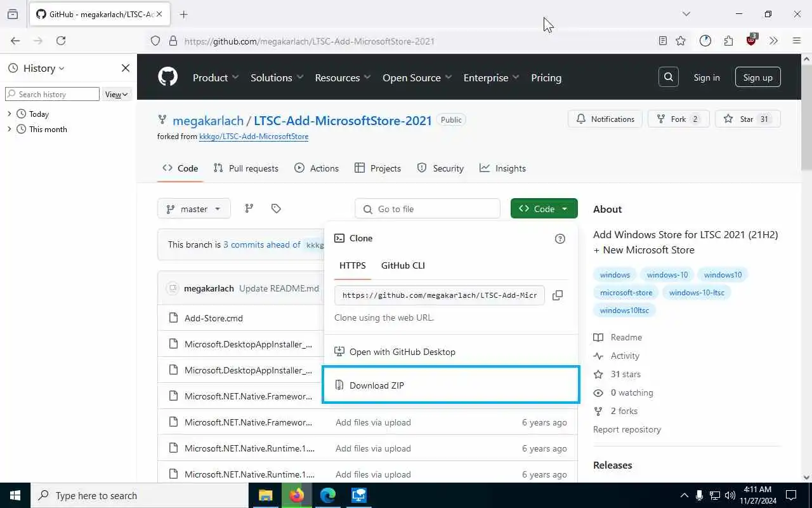
Task: Expand the Resources navigation menu
Action: (x=343, y=77)
